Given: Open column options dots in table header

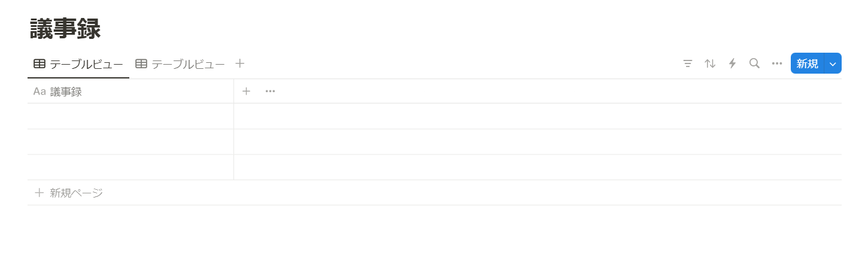Looking at the screenshot, I should [x=270, y=91].
